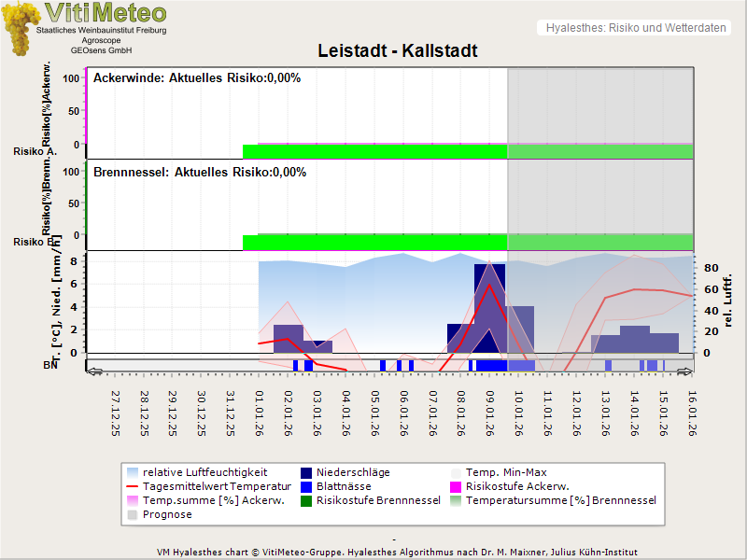Click the relative Luftfeuchtigkeit legend swatch

pyautogui.click(x=134, y=472)
